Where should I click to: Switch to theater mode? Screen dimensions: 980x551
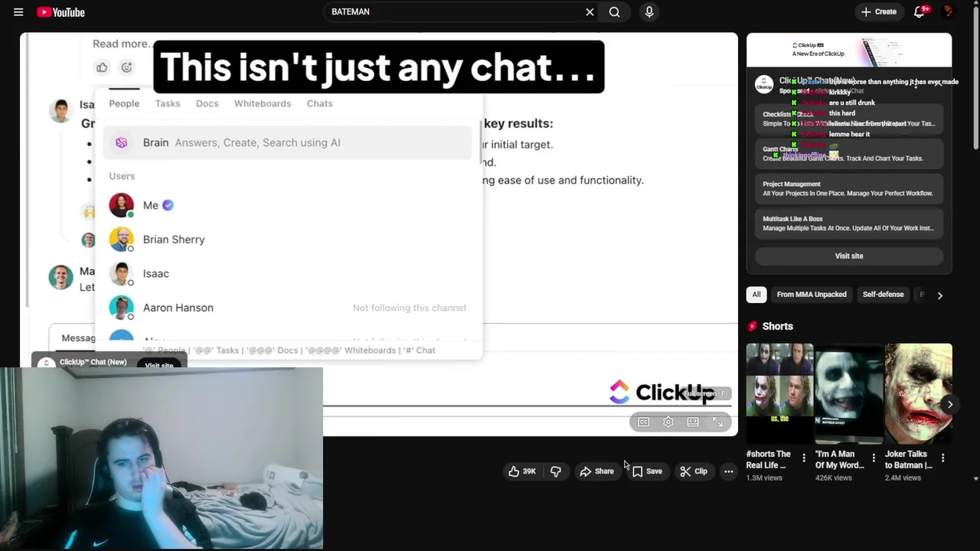tap(693, 422)
